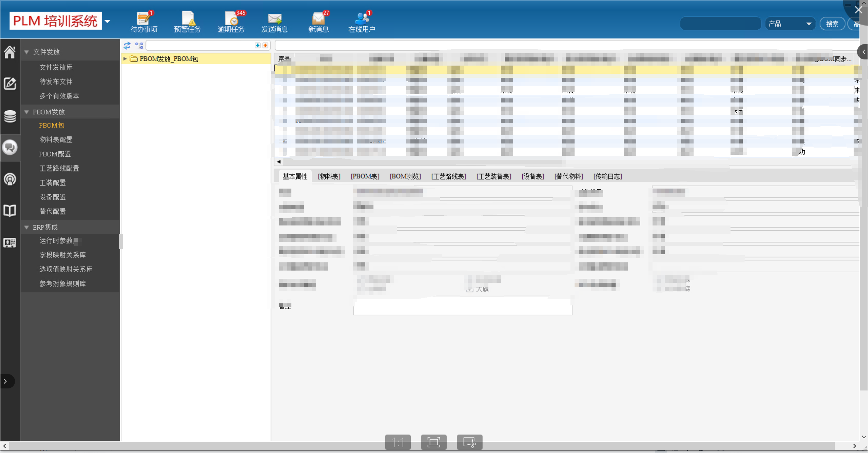
Task: Click the blue down-arrow icon in tree search
Action: click(258, 45)
